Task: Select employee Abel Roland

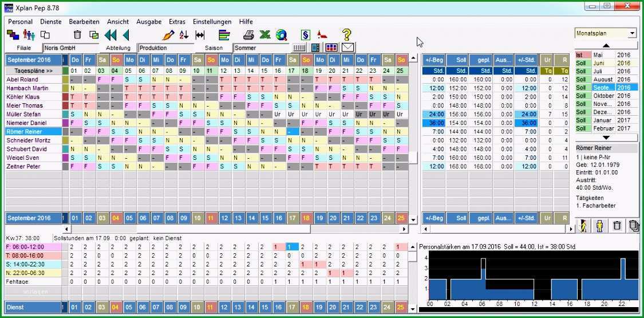Action: tap(33, 79)
